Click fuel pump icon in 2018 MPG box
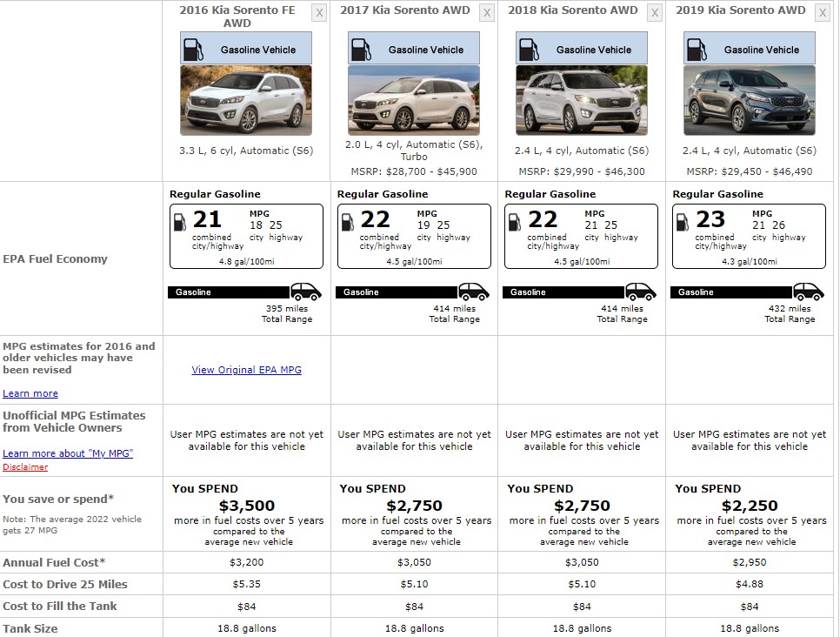 pos(515,222)
